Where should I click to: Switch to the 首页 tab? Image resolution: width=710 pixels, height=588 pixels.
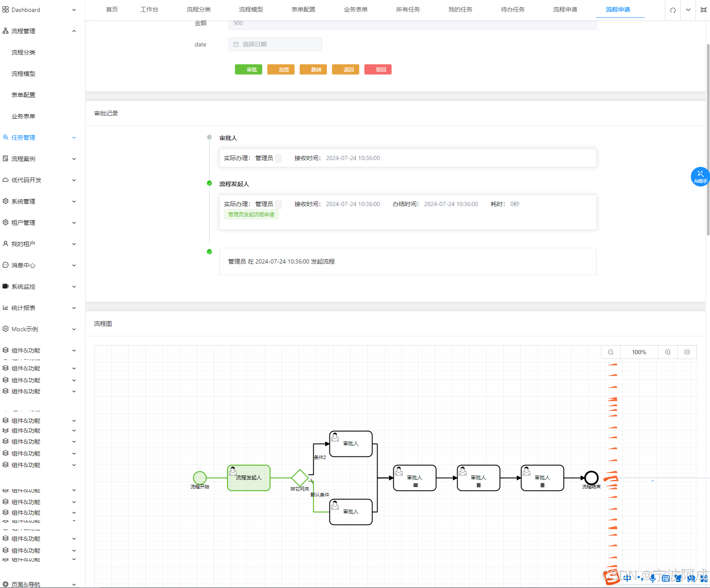tap(112, 9)
